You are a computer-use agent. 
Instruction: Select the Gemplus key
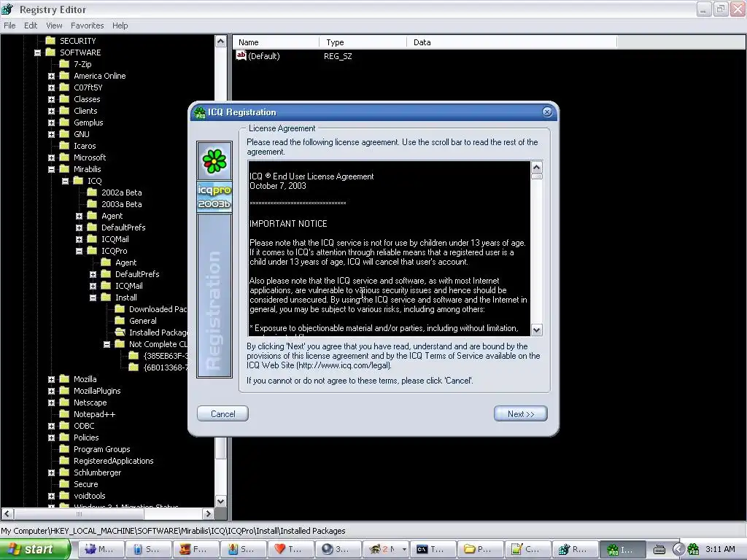pos(88,122)
